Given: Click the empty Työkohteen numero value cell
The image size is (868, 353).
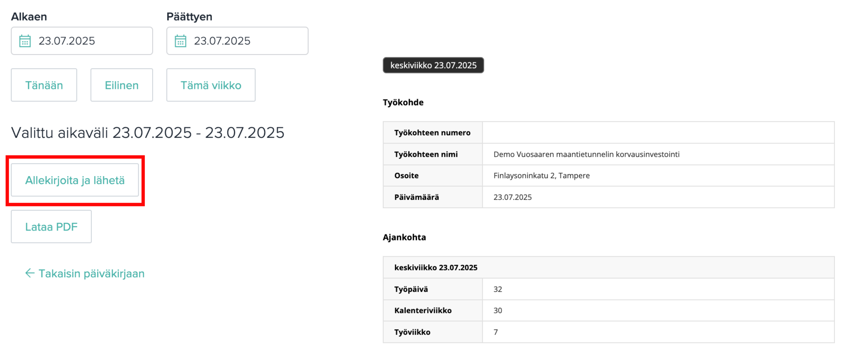Looking at the screenshot, I should point(658,133).
